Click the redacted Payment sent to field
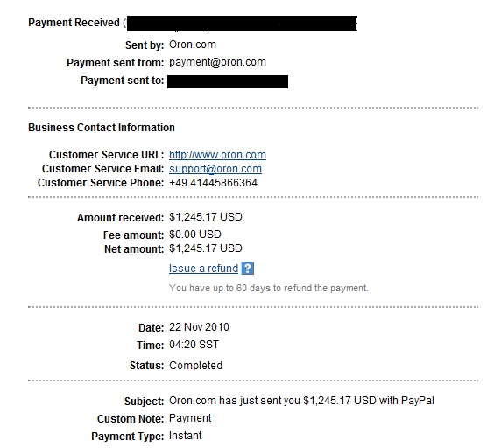The width and height of the screenshot is (487, 448). [228, 81]
